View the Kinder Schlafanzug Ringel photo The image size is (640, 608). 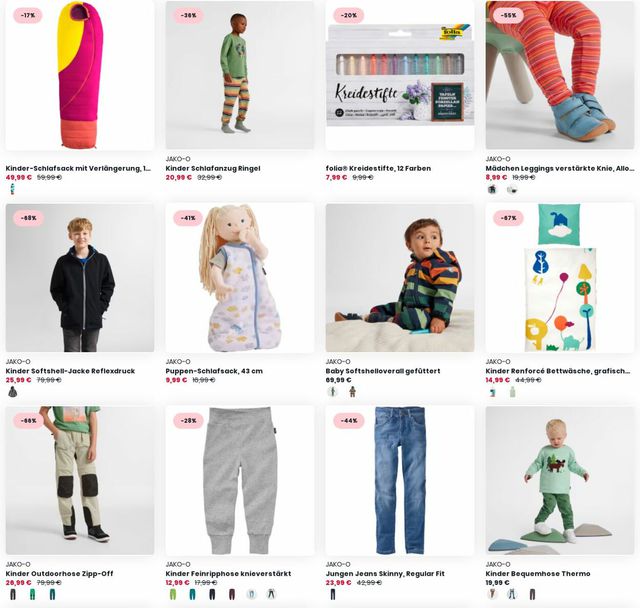pos(240,75)
